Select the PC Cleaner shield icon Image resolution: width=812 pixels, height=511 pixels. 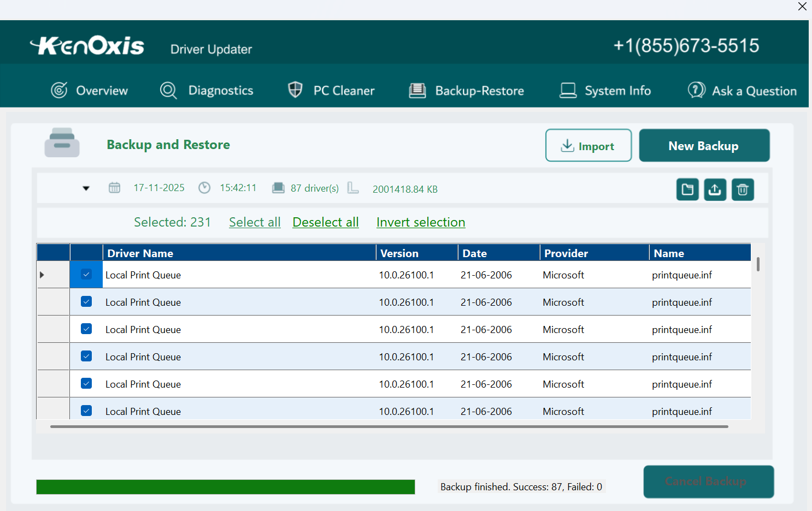coord(295,90)
